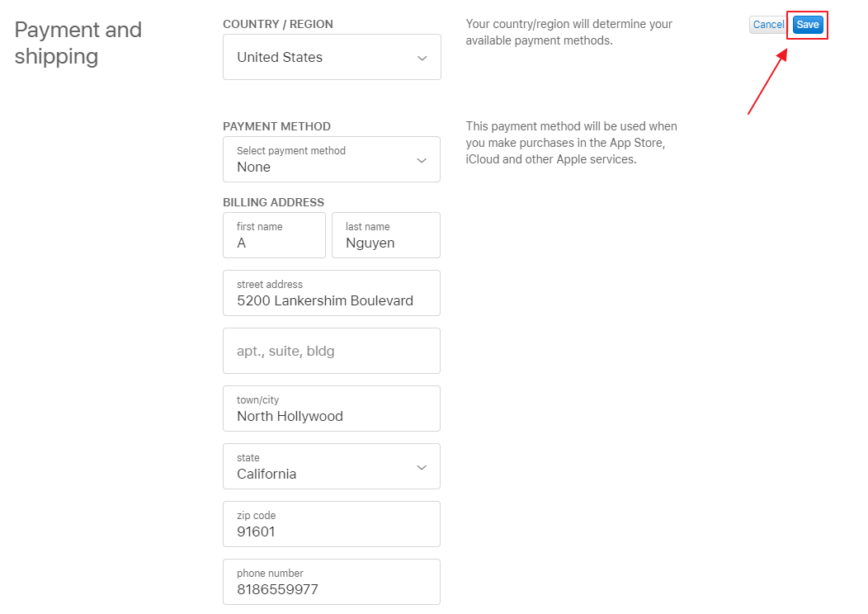
Task: Click the Cancel button
Action: [768, 25]
